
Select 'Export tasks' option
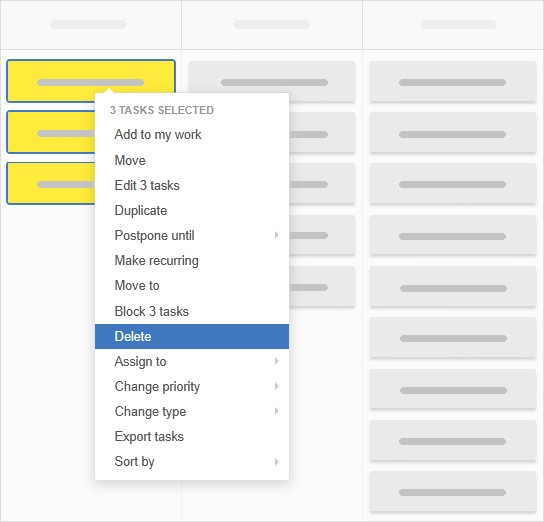tap(192, 436)
